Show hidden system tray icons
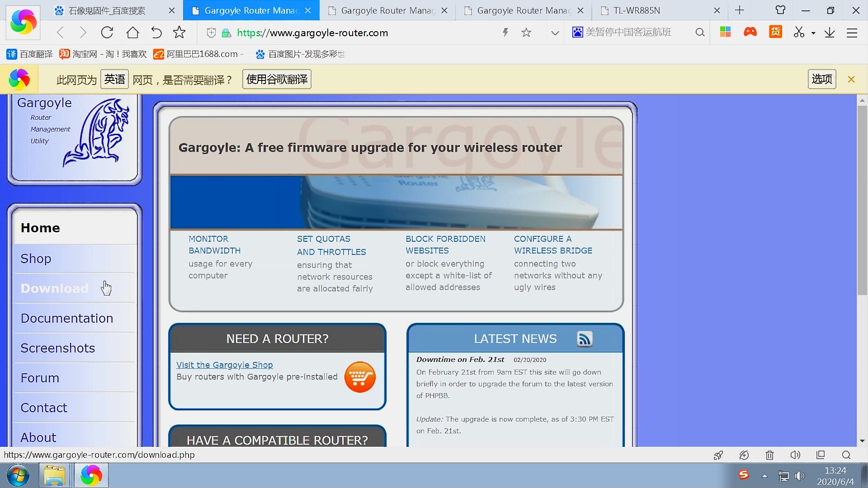868x488 pixels. pyautogui.click(x=764, y=476)
